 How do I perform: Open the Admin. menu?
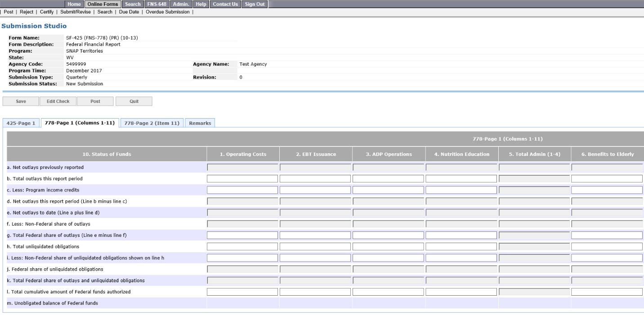pos(181,4)
